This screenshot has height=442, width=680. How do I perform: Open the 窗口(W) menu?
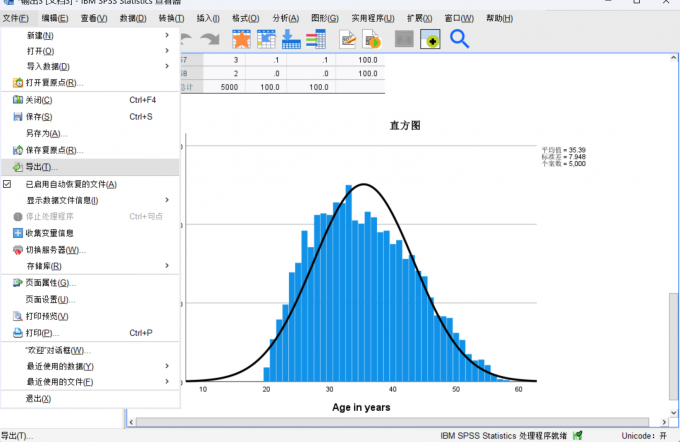point(459,18)
